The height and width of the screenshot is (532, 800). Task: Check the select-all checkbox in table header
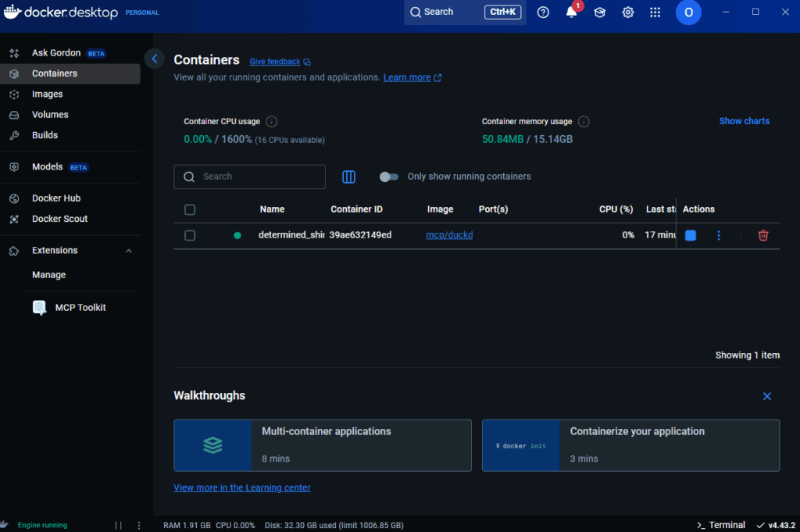[190, 209]
